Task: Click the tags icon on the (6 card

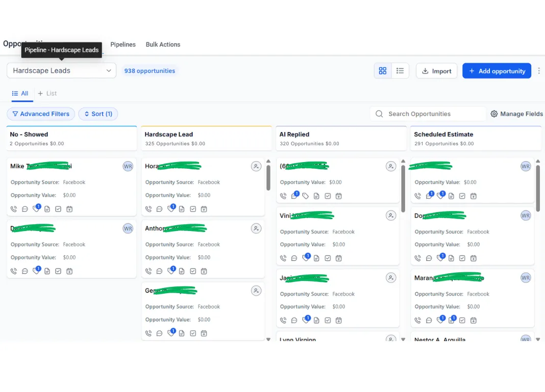Action: click(x=305, y=196)
